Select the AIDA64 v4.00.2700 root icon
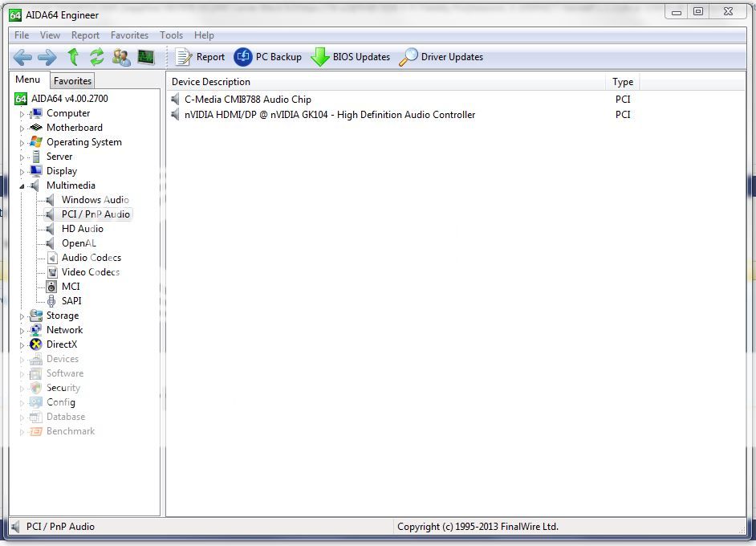The width and height of the screenshot is (756, 546). pos(20,98)
